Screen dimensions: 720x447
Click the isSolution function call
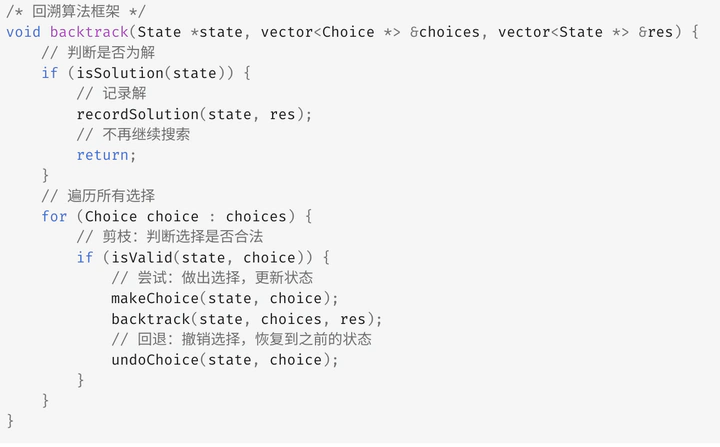(x=150, y=73)
